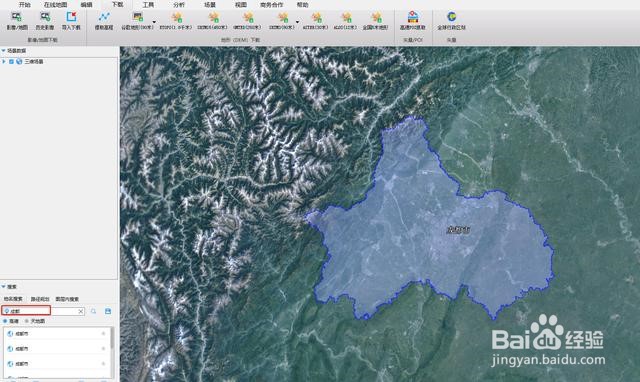The width and height of the screenshot is (640, 382).
Task: Open the 高德POI抓取 tool
Action: [413, 20]
